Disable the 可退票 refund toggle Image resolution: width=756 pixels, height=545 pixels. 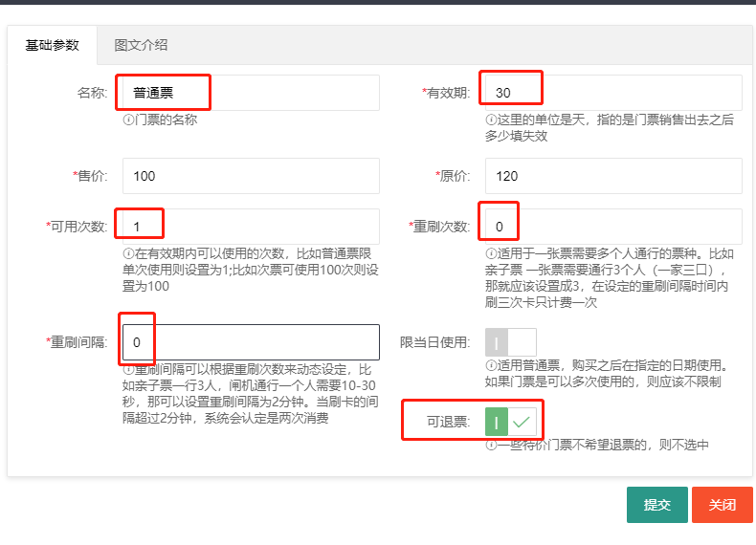pos(511,421)
